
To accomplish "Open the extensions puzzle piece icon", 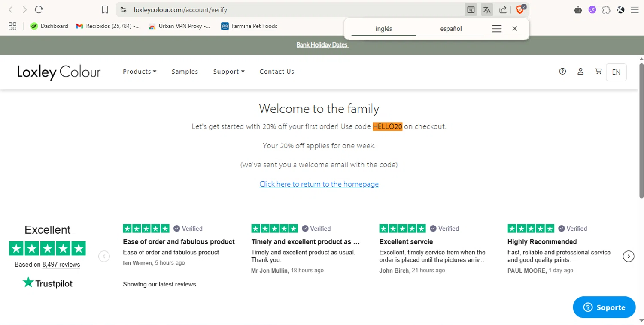I will click(606, 9).
